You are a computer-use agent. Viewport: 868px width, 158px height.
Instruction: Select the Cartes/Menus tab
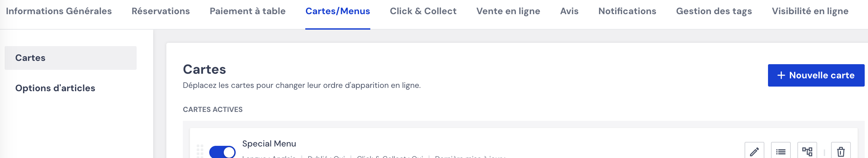click(x=338, y=11)
